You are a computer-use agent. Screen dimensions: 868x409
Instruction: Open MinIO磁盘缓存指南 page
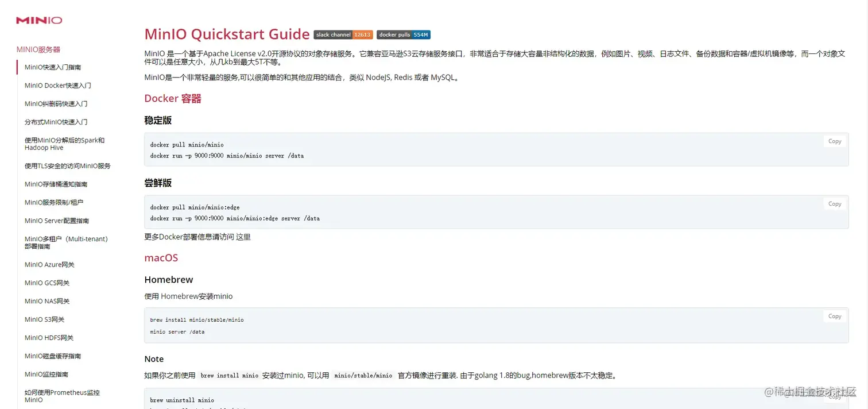point(53,357)
